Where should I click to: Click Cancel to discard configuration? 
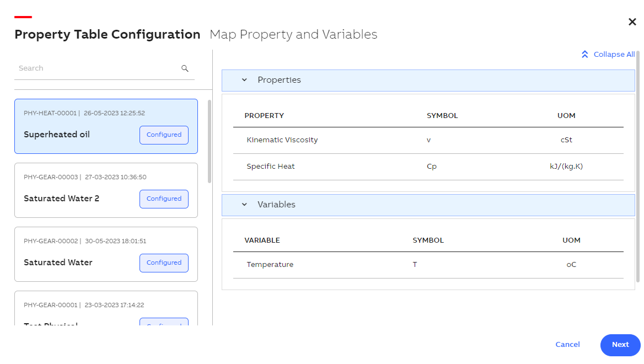tap(567, 345)
